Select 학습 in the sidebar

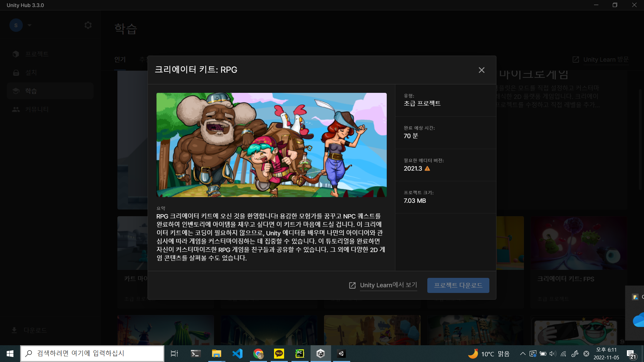pos(50,91)
